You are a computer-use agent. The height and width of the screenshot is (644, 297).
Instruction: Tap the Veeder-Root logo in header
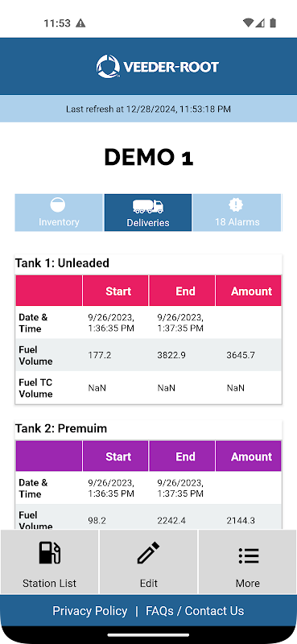157,67
